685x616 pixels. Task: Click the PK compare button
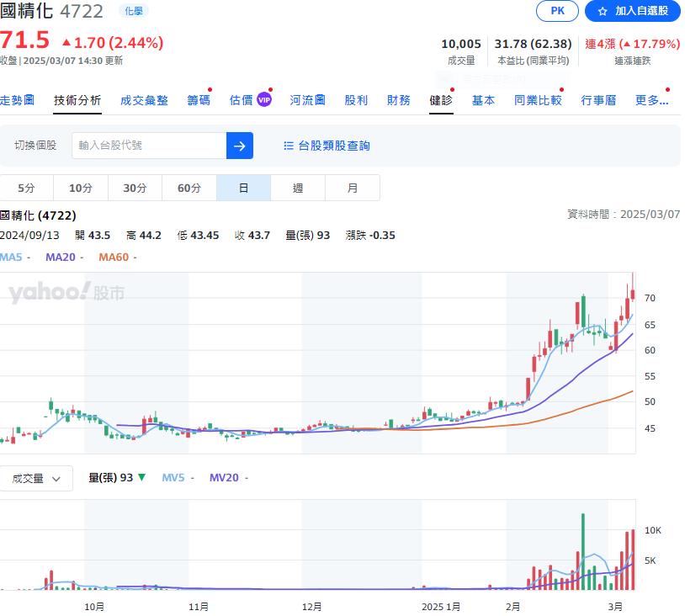[557, 11]
